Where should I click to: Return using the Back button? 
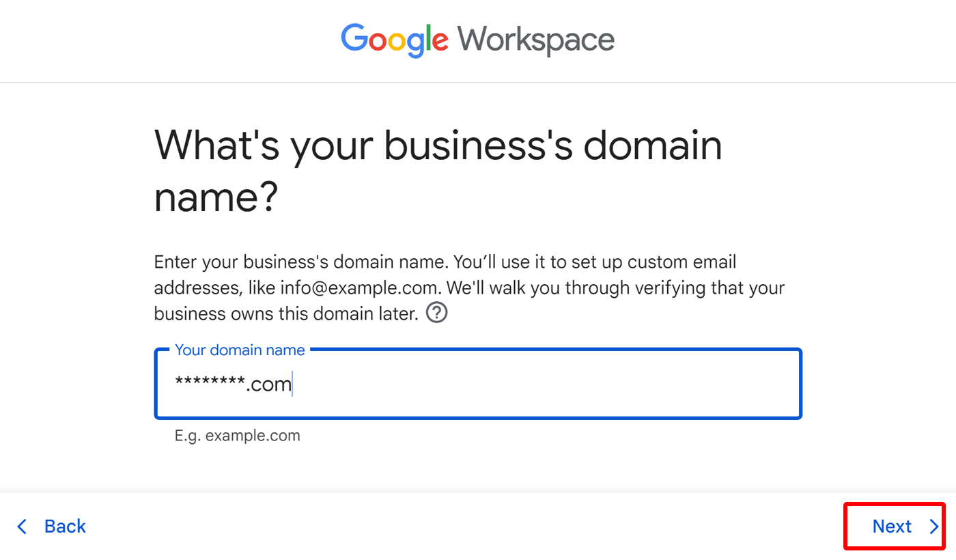[51, 527]
